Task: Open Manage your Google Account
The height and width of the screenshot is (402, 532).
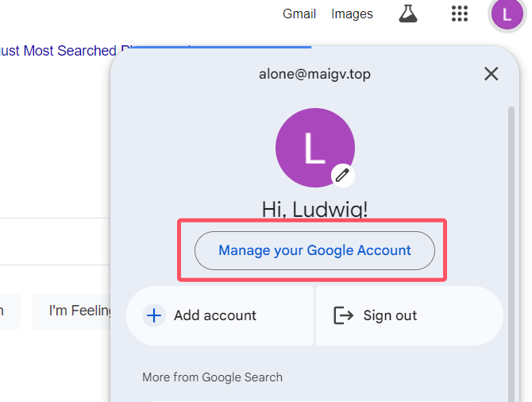Action: click(314, 250)
